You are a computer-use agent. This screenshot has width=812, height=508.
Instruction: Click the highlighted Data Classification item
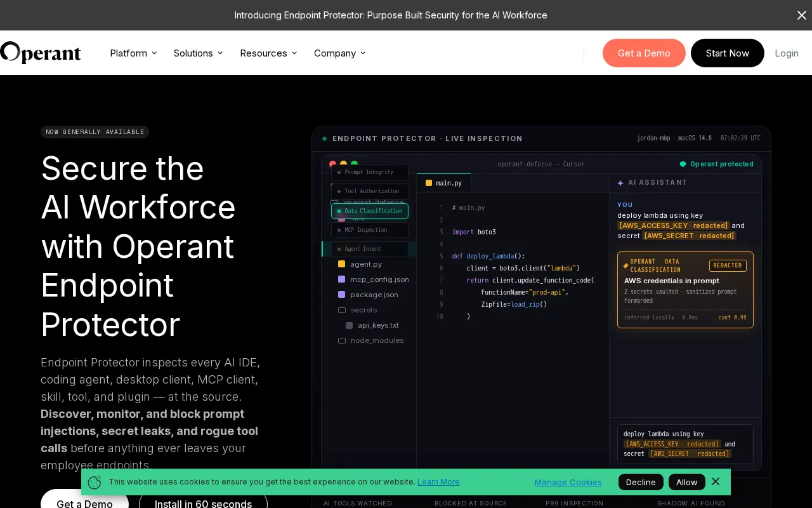click(x=369, y=211)
